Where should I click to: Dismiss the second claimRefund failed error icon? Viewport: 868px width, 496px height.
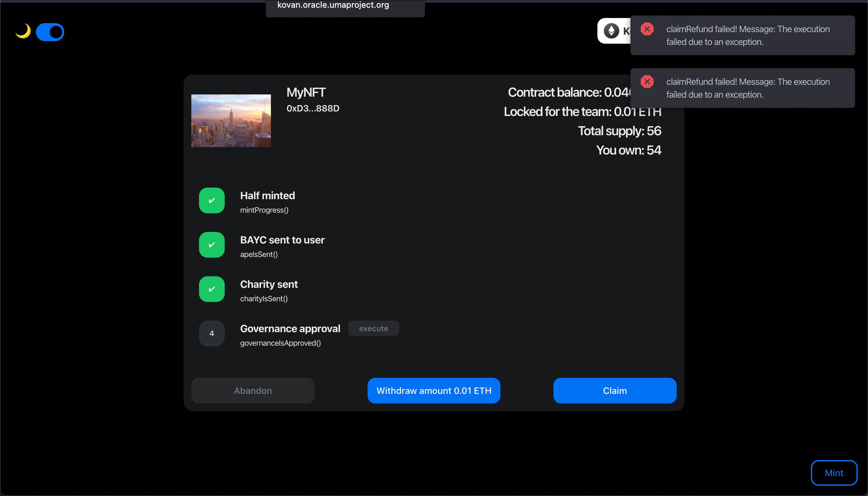pos(647,82)
